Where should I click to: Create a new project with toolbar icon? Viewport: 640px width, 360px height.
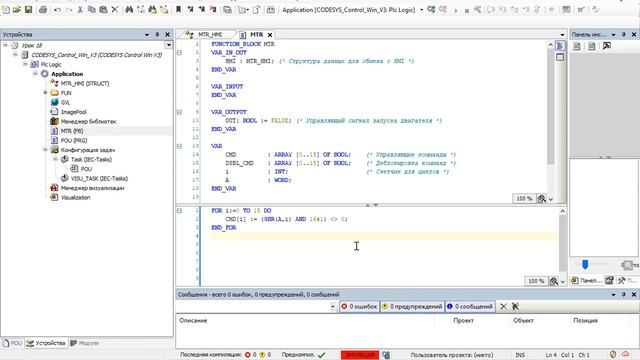[x=6, y=9]
